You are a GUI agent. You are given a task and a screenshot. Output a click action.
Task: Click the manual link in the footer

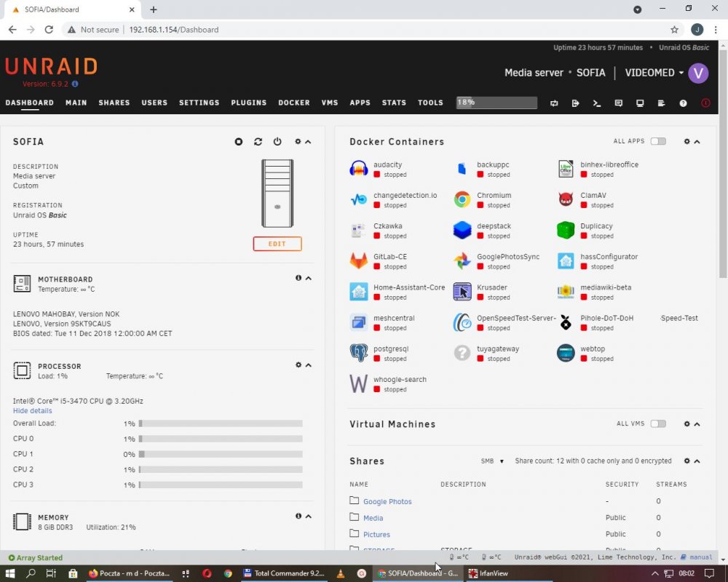(700, 557)
